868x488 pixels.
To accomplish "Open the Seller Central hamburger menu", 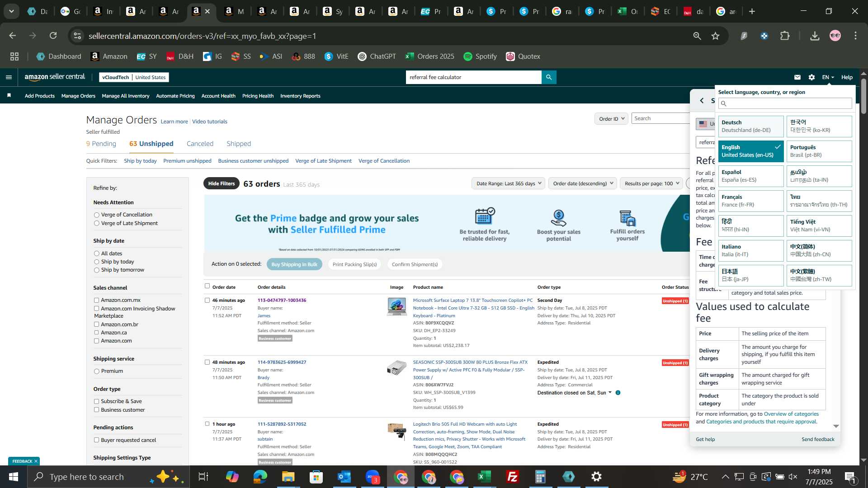I will pyautogui.click(x=9, y=77).
